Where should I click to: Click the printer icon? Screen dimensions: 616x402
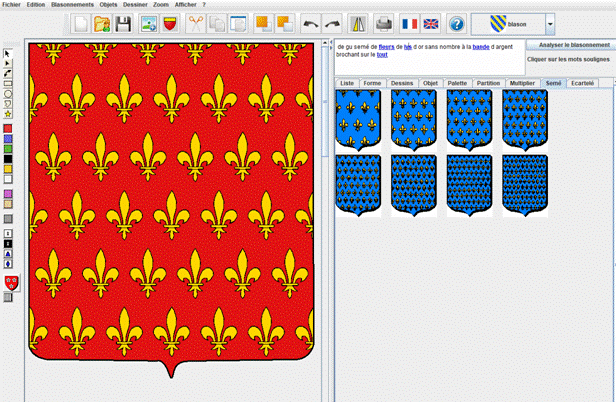click(x=383, y=23)
